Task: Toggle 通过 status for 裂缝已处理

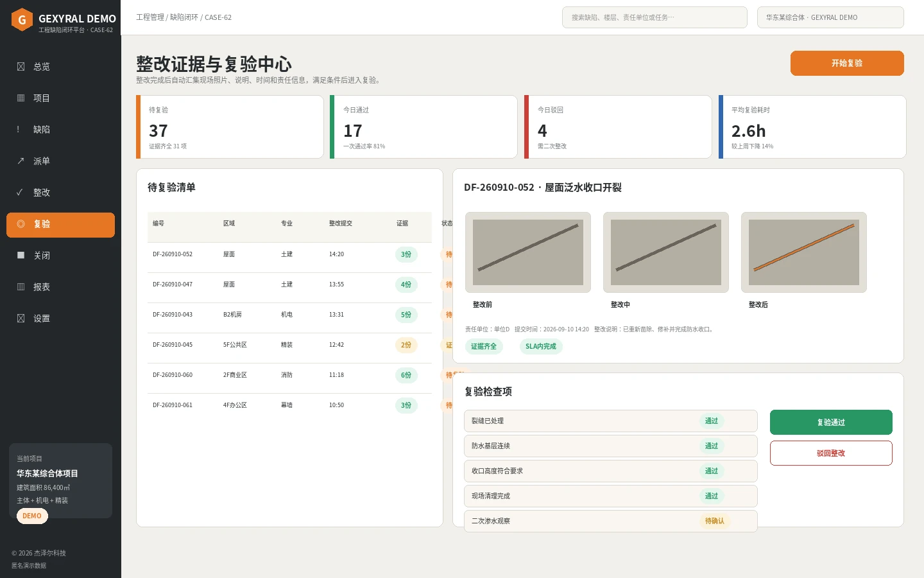Action: 712,421
